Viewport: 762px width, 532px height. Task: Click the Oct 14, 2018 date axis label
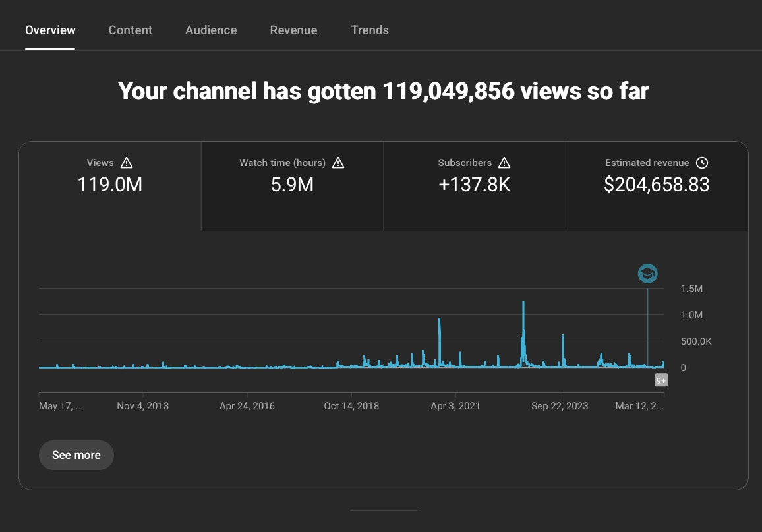pos(351,406)
